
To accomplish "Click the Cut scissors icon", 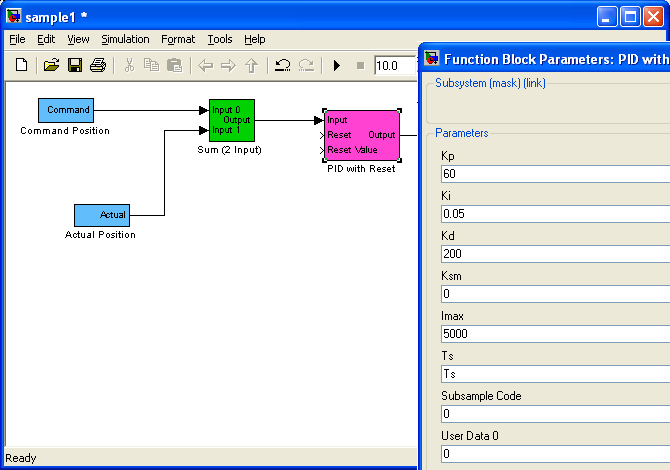I will 129,65.
